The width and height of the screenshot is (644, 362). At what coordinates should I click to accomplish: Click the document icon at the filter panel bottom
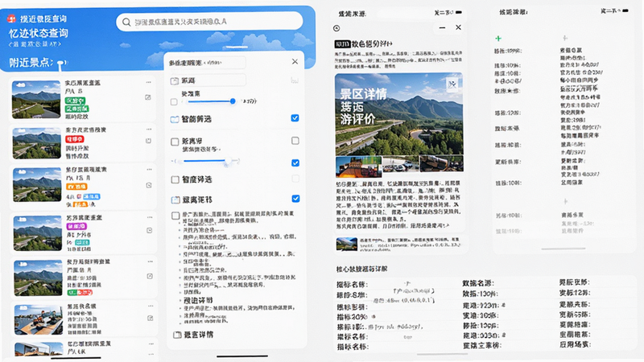[177, 335]
